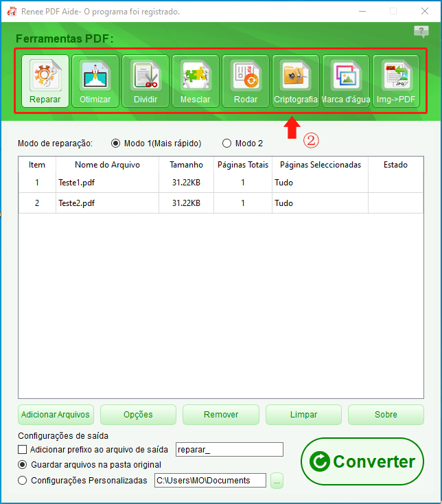Open the Img->PDF tool

tap(396, 80)
